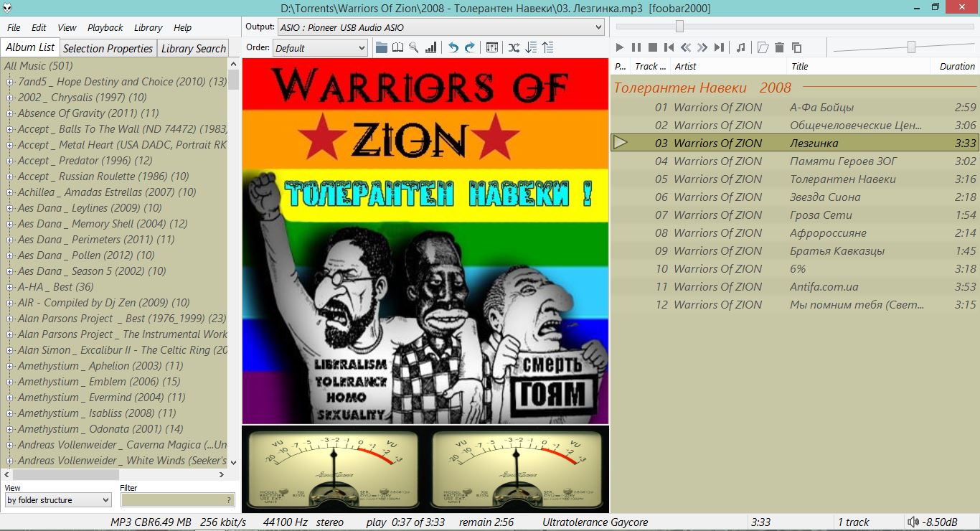Viewport: 980px width, 531px height.
Task: Click the blue folder icon beside Order
Action: (x=382, y=47)
